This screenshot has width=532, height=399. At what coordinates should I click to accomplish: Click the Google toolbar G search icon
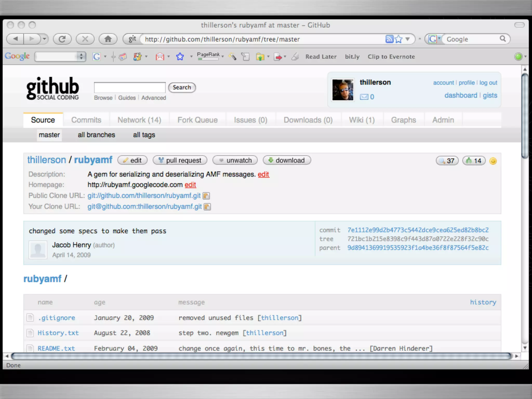[97, 56]
